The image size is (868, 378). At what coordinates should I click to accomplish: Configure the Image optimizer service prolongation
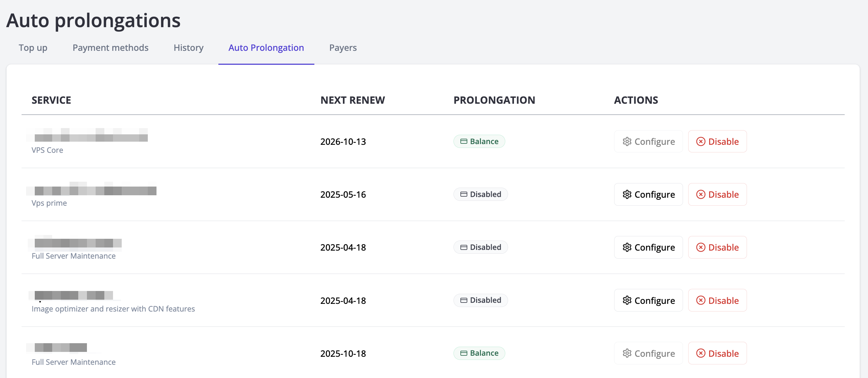(x=648, y=300)
